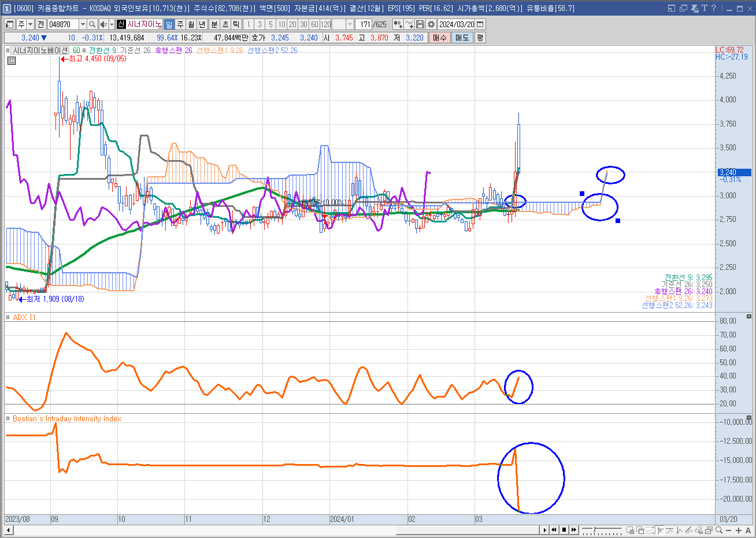Click the ADX 11 indicator label
Screen dimensions: 756x538
pyautogui.click(x=24, y=317)
